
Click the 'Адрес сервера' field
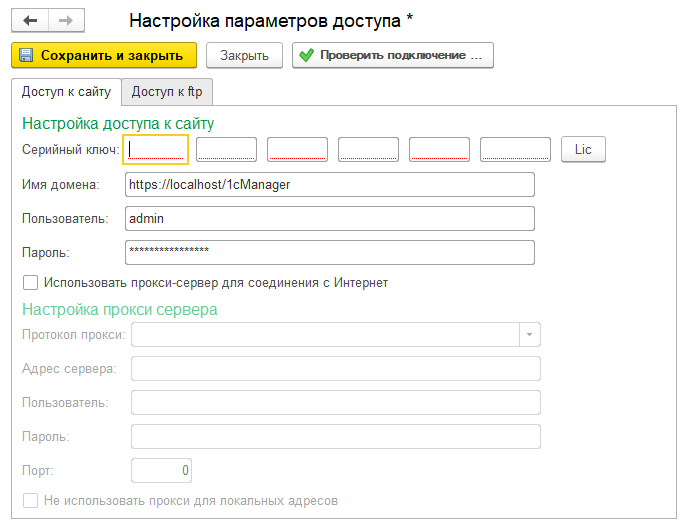coord(336,368)
